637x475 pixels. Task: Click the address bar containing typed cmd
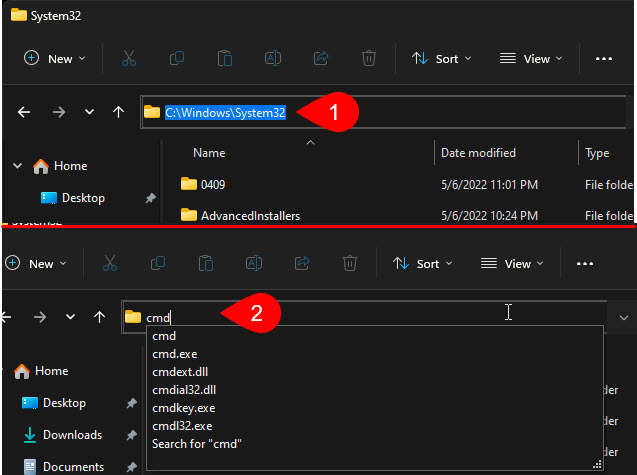[x=364, y=317]
